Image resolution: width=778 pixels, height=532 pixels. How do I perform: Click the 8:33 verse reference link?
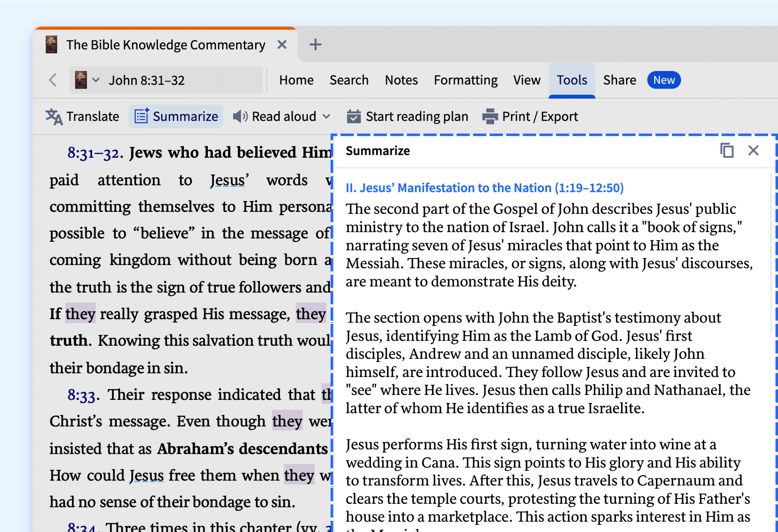tap(81, 395)
